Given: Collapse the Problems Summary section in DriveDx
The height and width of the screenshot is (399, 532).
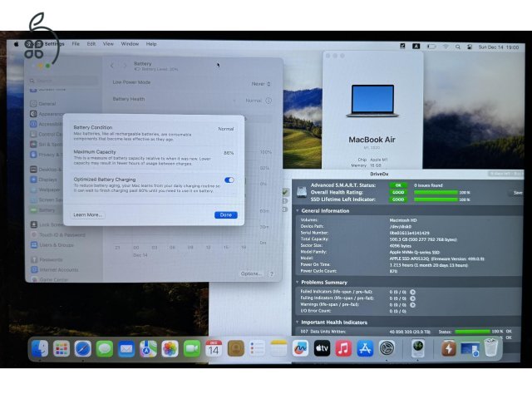Looking at the screenshot, I should tap(298, 283).
